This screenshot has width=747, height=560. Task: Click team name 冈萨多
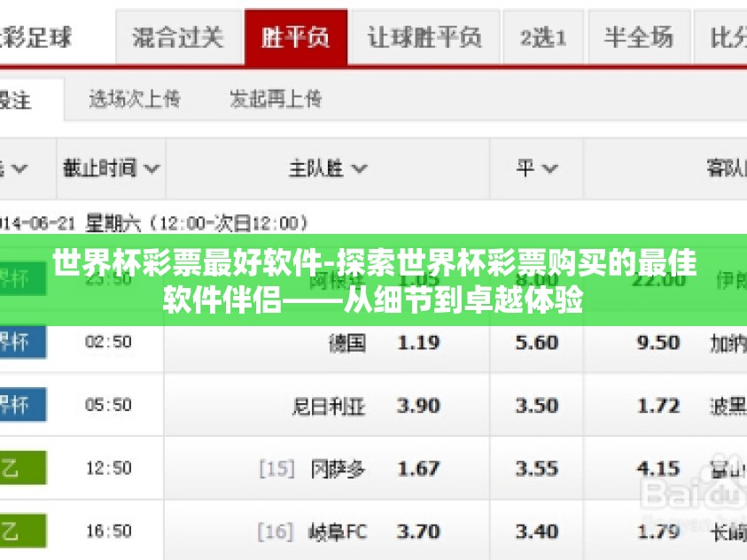338,469
